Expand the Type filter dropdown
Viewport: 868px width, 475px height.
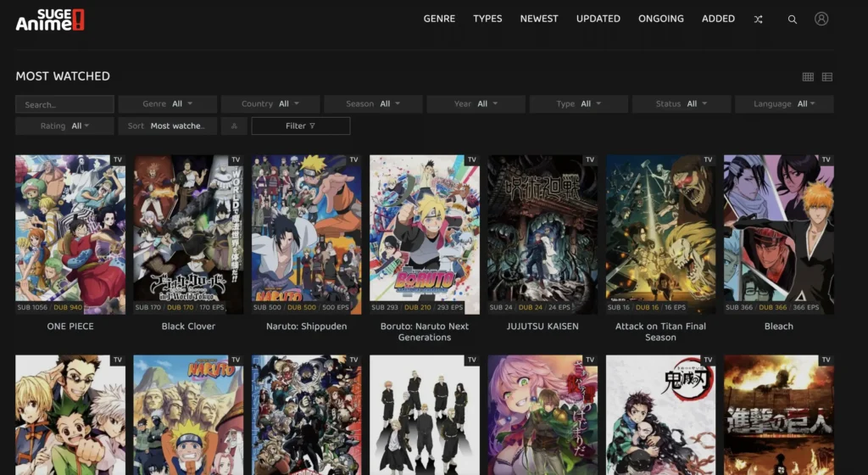coord(578,104)
